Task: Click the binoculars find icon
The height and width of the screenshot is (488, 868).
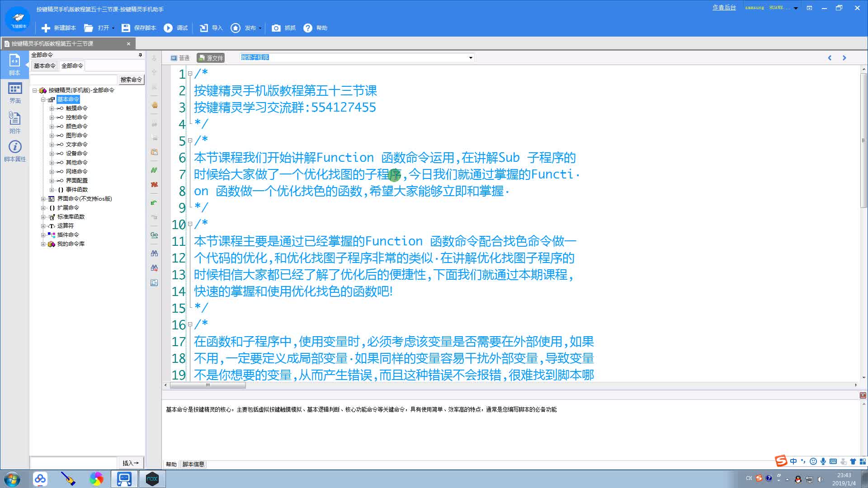Action: click(x=154, y=253)
